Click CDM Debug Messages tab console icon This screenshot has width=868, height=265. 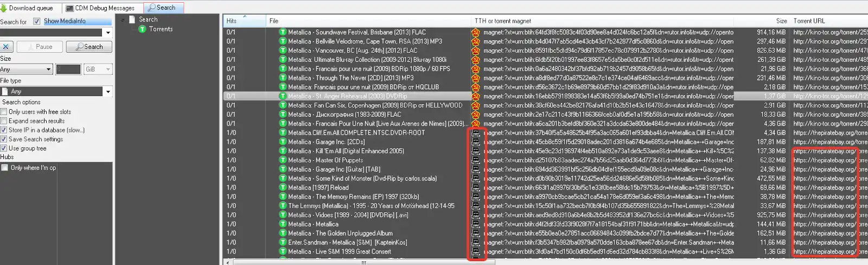(x=69, y=8)
